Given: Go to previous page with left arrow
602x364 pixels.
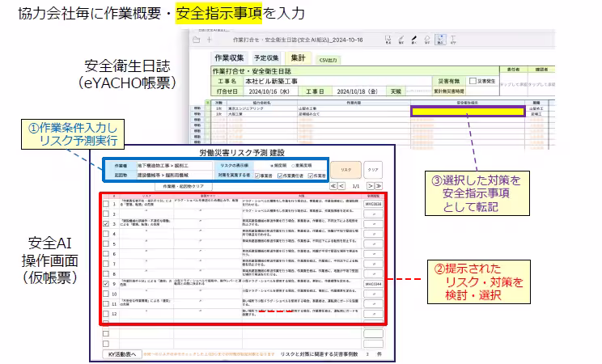Looking at the screenshot, I should tap(341, 186).
